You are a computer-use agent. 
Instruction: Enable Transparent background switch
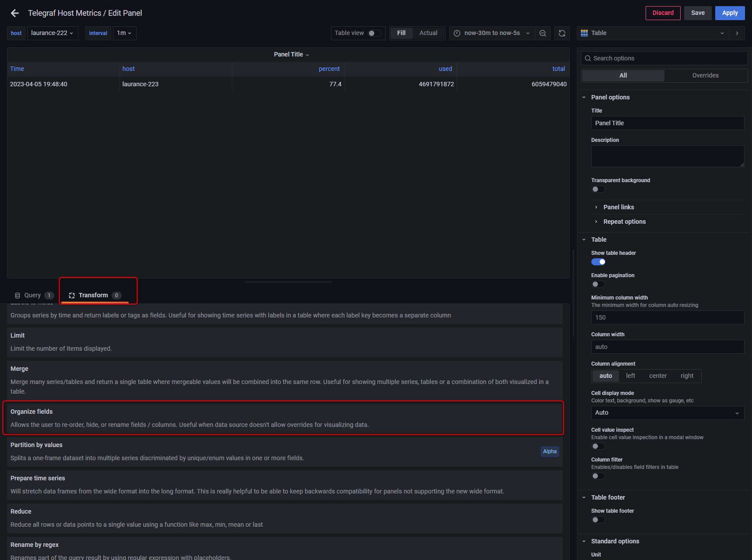598,189
